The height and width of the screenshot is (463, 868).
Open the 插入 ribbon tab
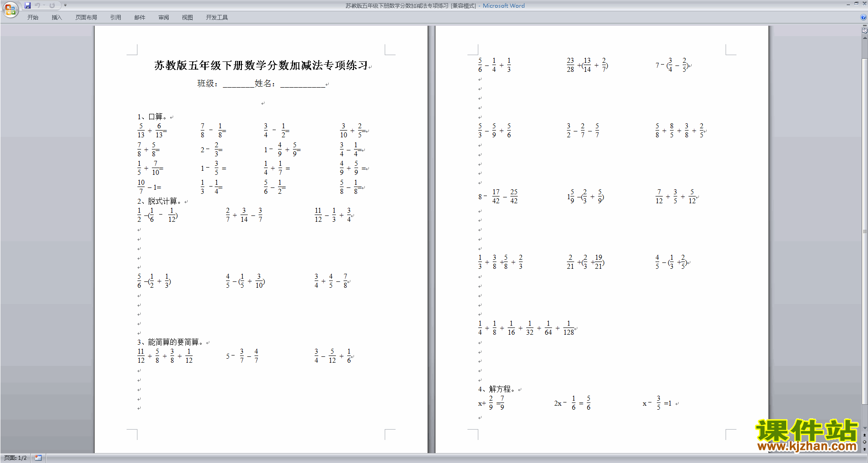57,18
